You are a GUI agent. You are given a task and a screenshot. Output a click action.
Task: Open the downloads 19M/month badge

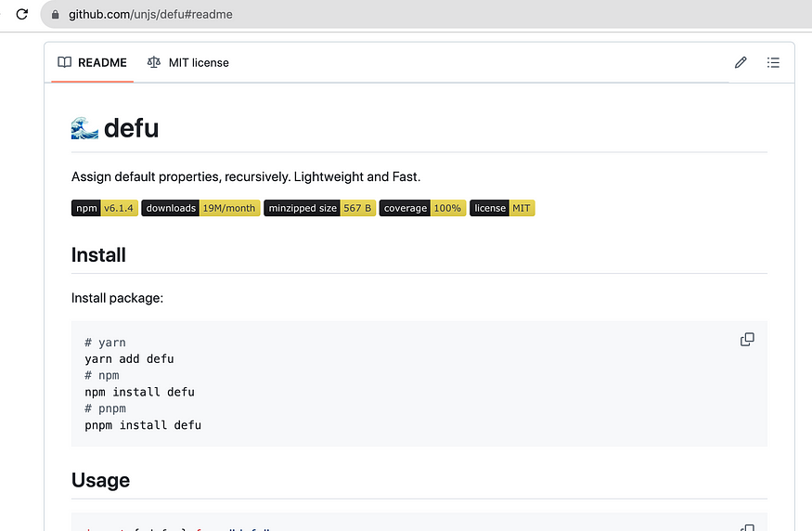point(200,208)
